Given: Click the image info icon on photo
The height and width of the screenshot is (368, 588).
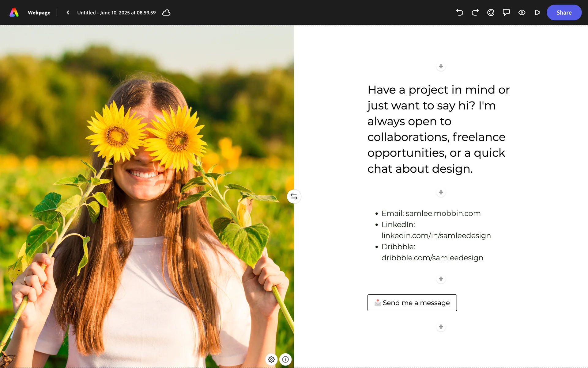Looking at the screenshot, I should click(285, 359).
